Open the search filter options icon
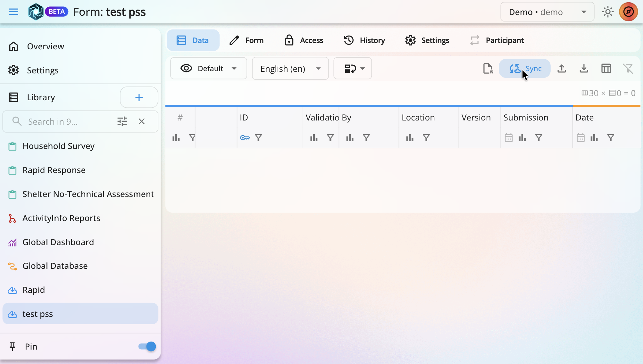 coord(122,121)
